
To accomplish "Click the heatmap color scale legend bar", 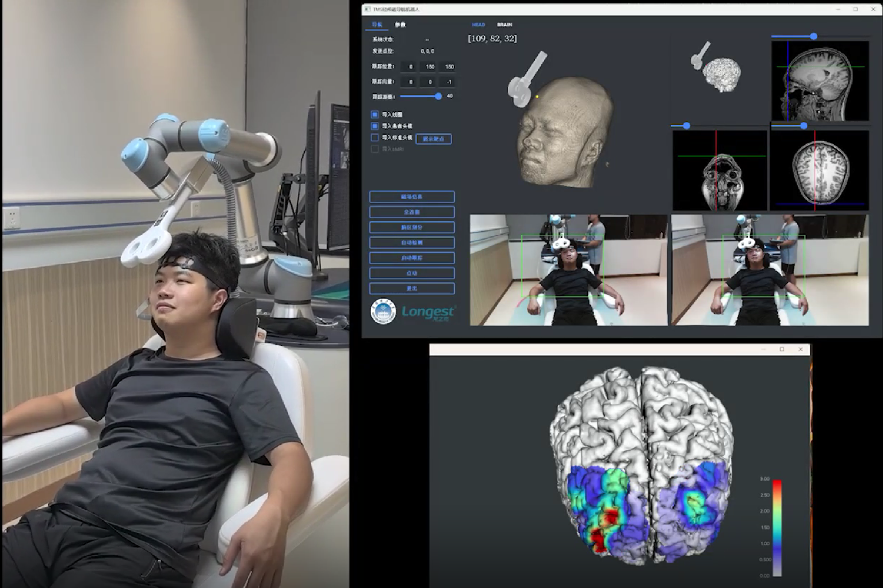I will 777,527.
